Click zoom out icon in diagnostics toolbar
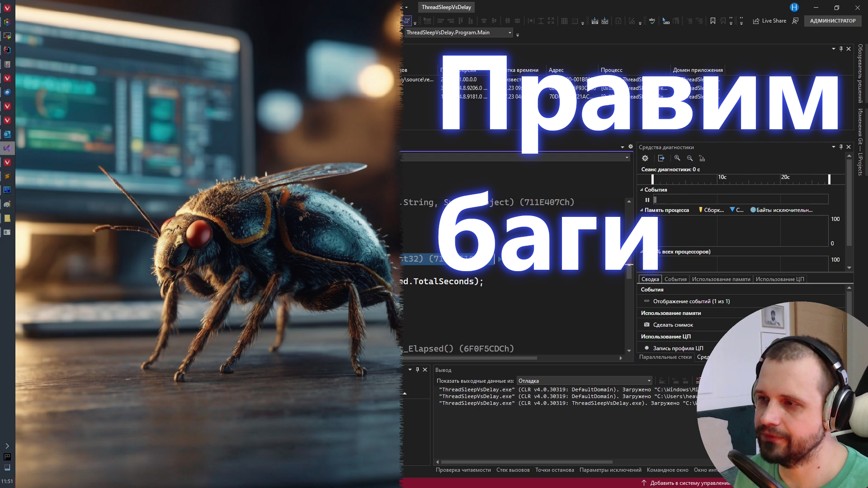 coord(690,158)
